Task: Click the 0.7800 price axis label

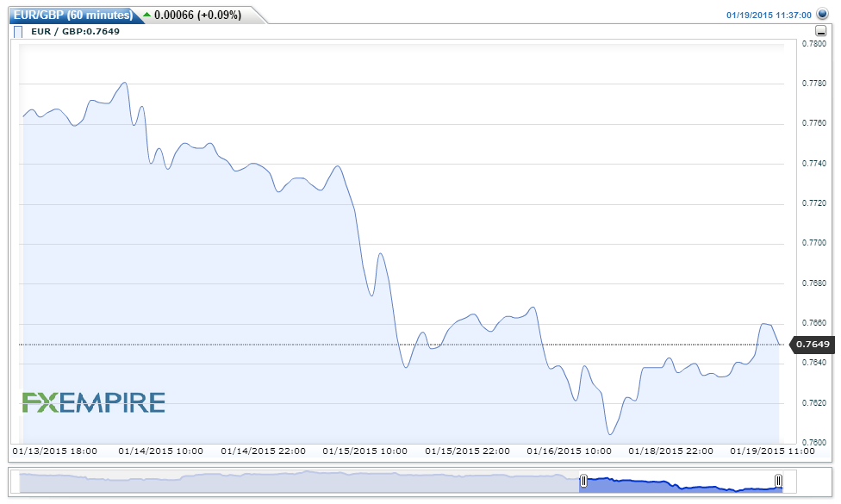Action: point(814,44)
